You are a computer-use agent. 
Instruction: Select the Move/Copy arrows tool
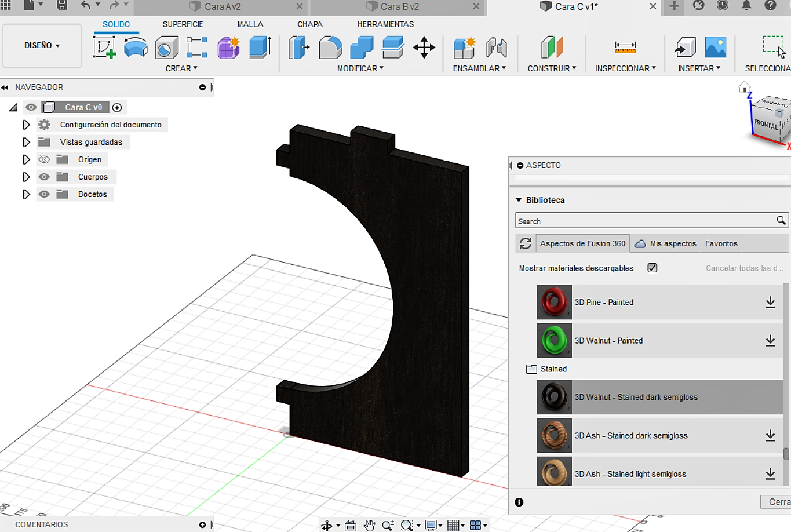click(x=424, y=48)
